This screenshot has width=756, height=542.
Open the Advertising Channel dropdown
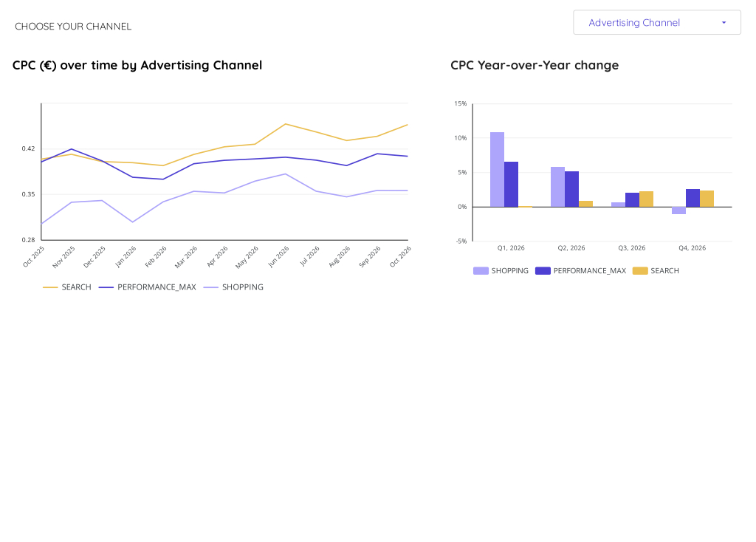[x=656, y=23]
